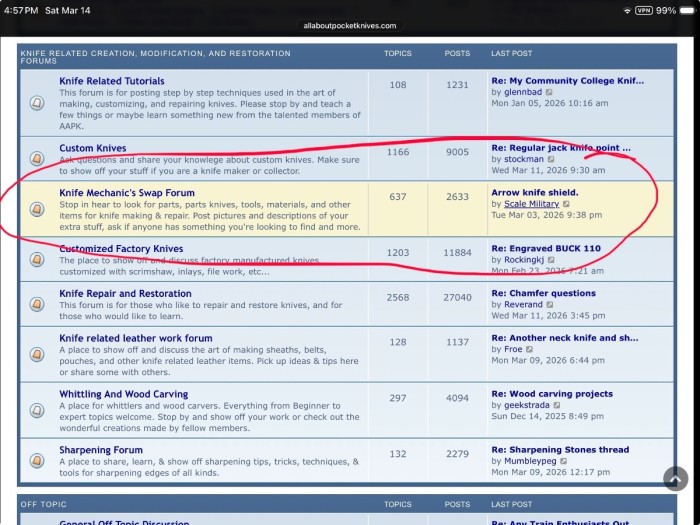Tap the allaboutpocketknives.com address bar
Screen dimensions: 700x525
point(350,26)
